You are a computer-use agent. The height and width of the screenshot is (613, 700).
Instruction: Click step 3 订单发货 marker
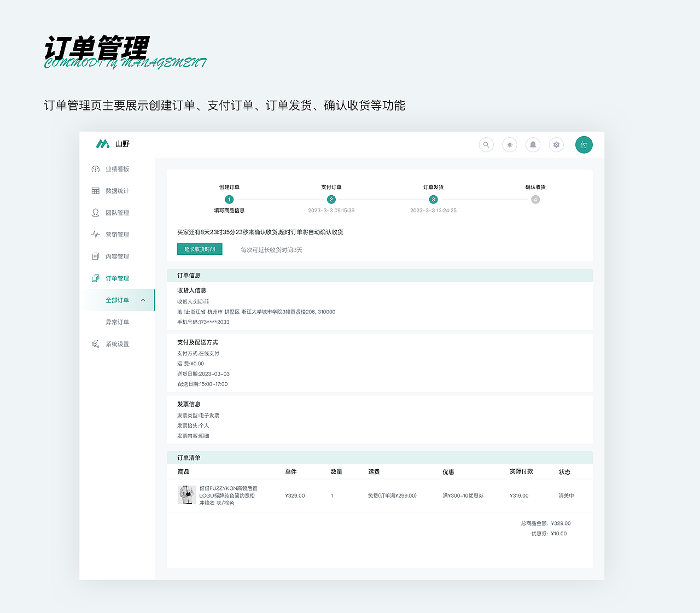(434, 200)
